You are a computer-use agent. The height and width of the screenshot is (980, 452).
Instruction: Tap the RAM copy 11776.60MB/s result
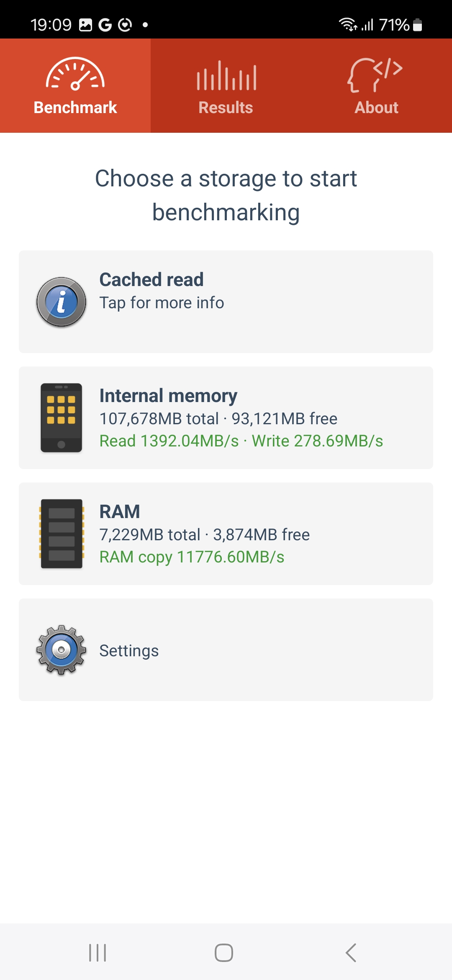tap(192, 557)
